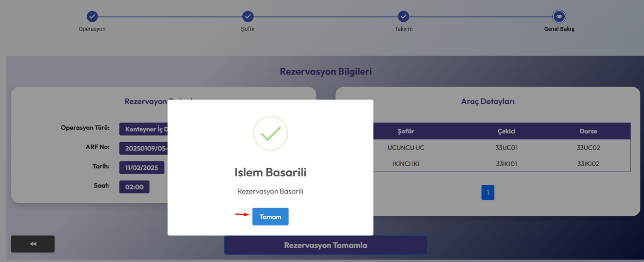
Task: Click the green success checkmark icon
Action: [270, 133]
